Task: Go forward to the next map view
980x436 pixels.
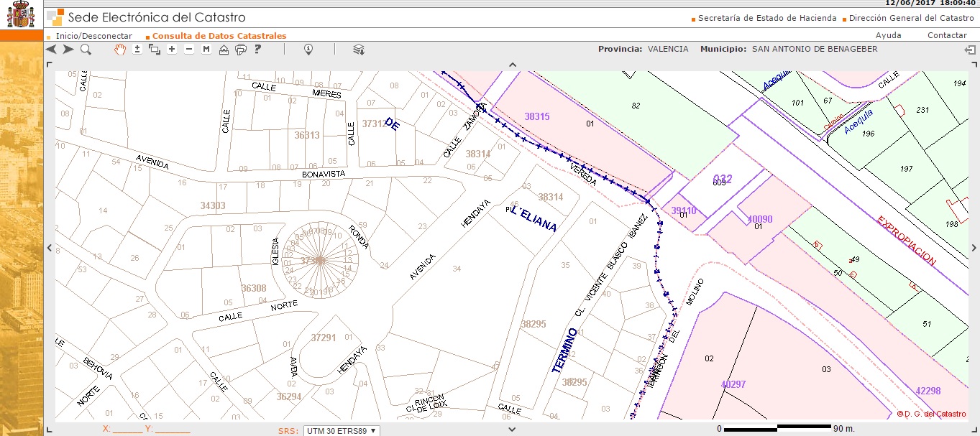Action: (68, 50)
